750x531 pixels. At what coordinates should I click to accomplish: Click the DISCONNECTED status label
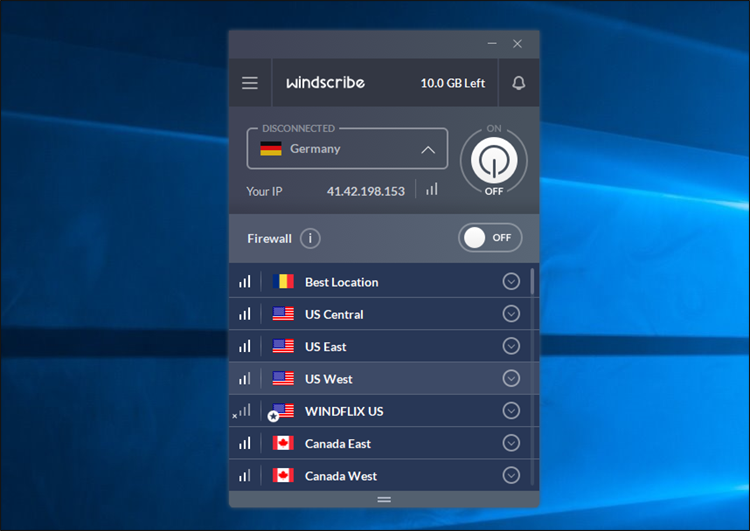click(298, 128)
